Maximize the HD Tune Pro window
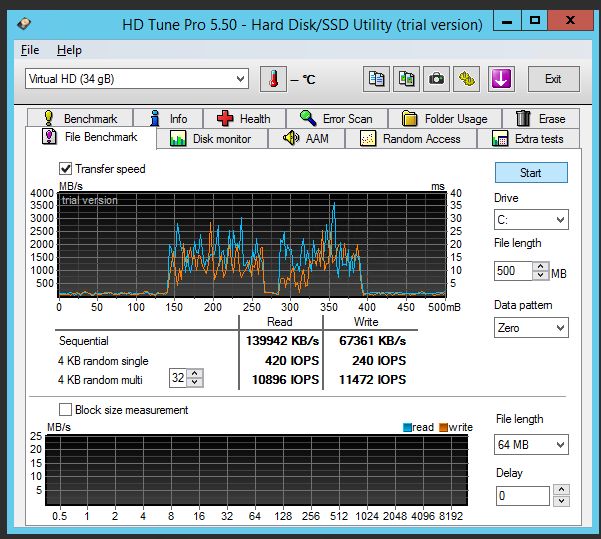Viewport: 601px width, 539px height. (535, 21)
